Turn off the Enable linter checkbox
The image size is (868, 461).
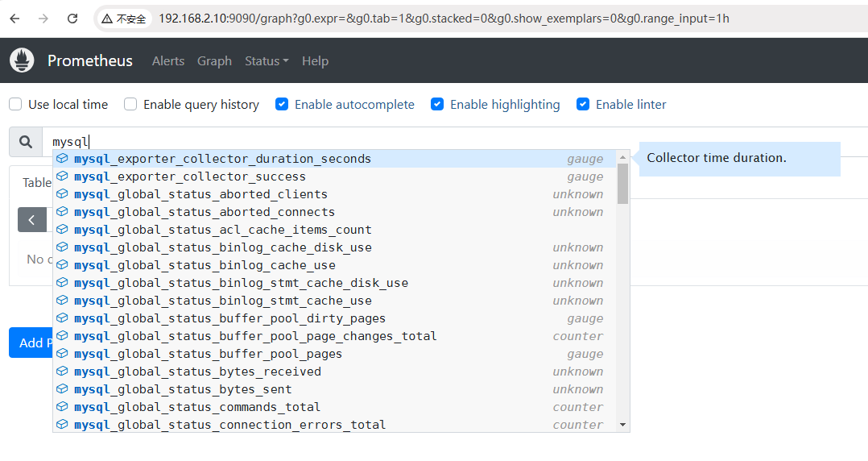pos(583,104)
